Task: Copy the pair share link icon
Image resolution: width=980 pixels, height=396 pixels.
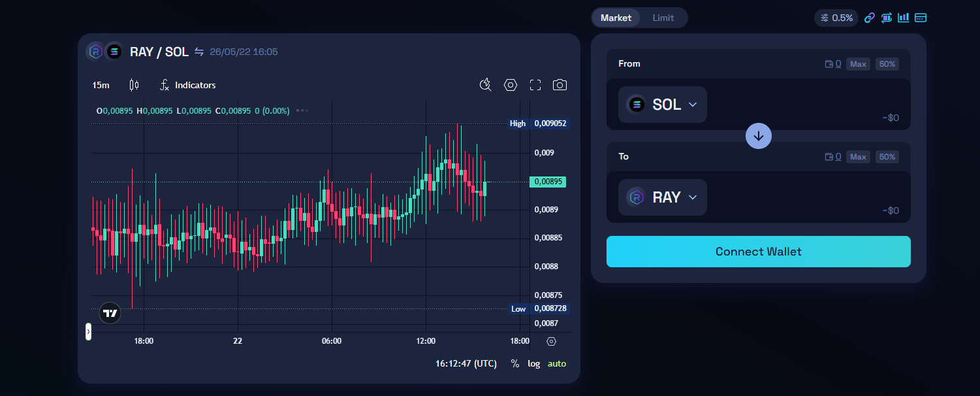Action: coord(870,18)
